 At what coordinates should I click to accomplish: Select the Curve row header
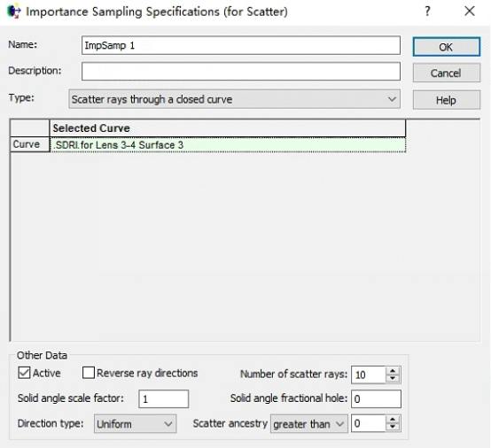(30, 144)
